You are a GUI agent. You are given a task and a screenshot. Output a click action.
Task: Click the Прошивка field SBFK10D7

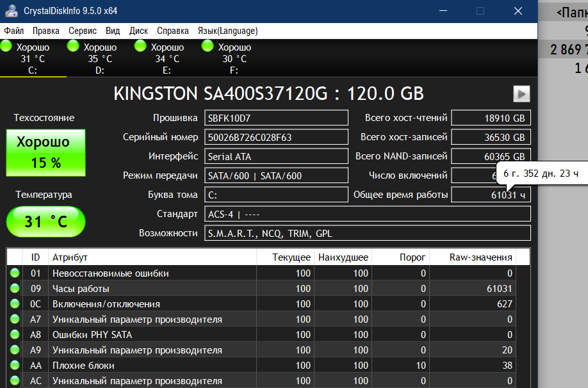coord(276,118)
